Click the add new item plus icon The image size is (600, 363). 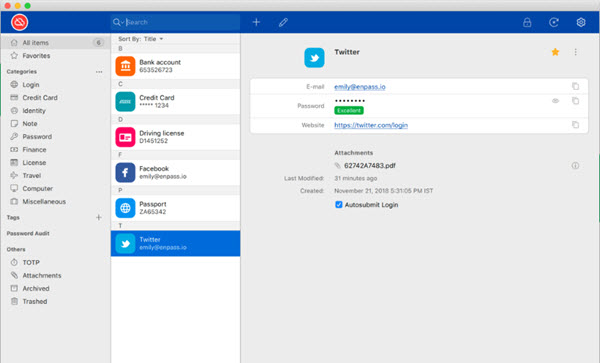pyautogui.click(x=256, y=22)
